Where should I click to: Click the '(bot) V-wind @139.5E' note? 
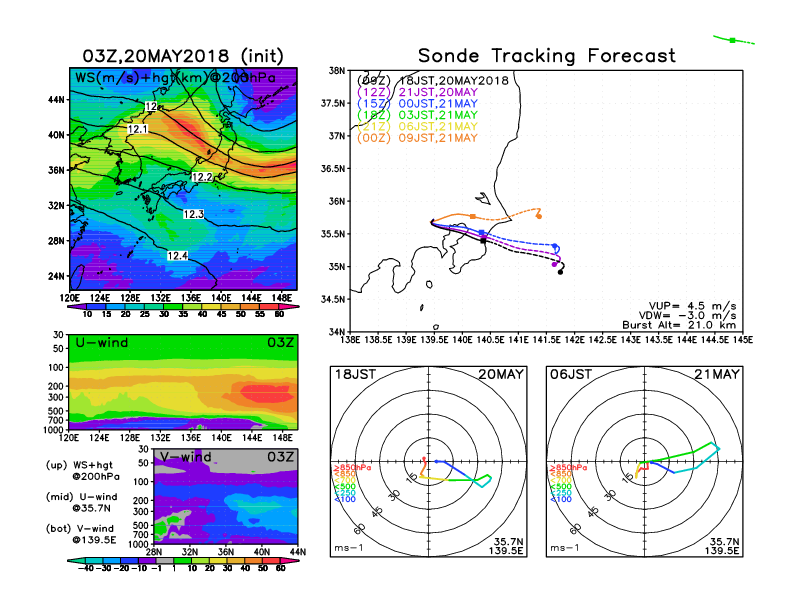click(81, 534)
